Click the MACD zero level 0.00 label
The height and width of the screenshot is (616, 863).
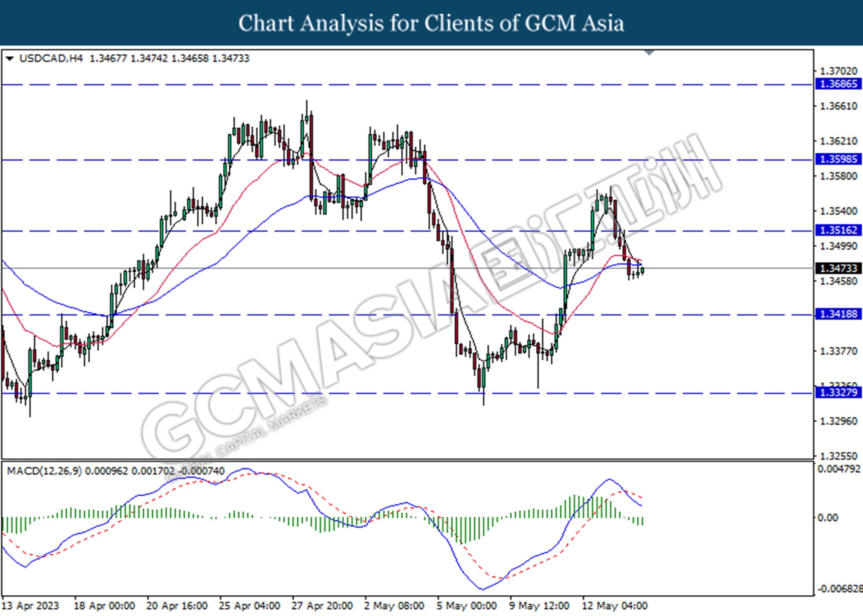click(x=828, y=517)
